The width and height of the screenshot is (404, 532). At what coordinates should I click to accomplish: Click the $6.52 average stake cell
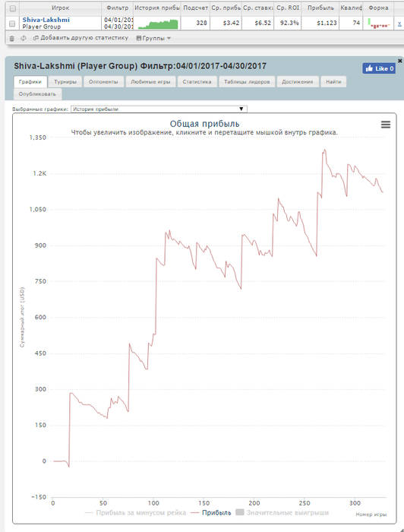257,24
